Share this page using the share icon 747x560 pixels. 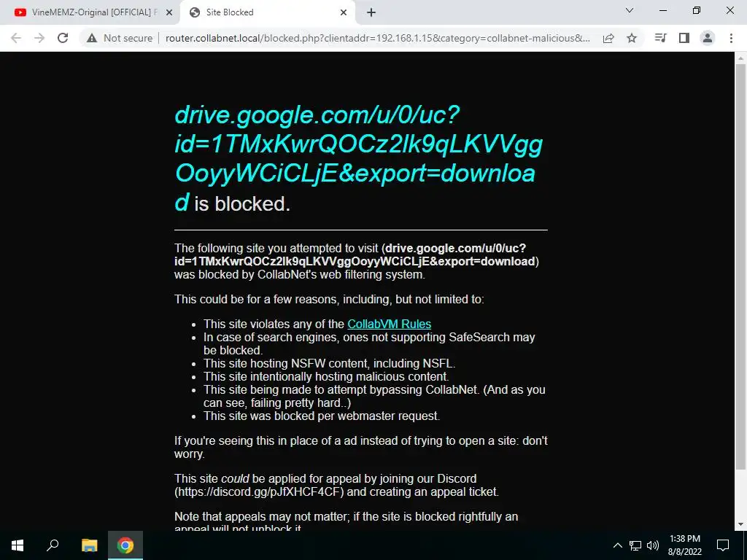coord(608,38)
